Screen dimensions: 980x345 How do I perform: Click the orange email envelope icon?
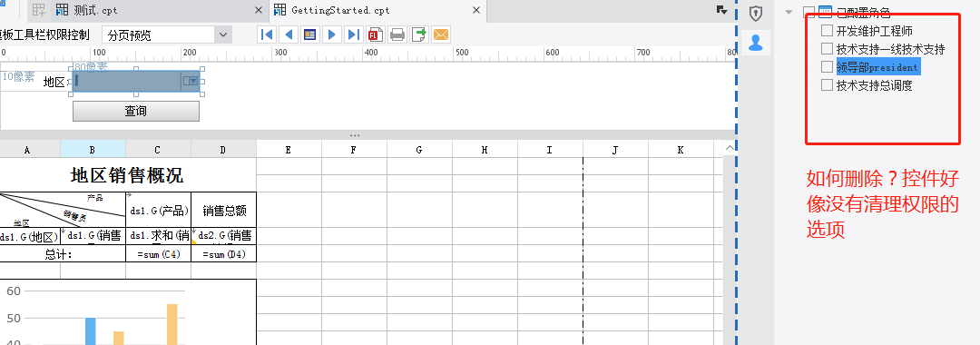pyautogui.click(x=441, y=34)
